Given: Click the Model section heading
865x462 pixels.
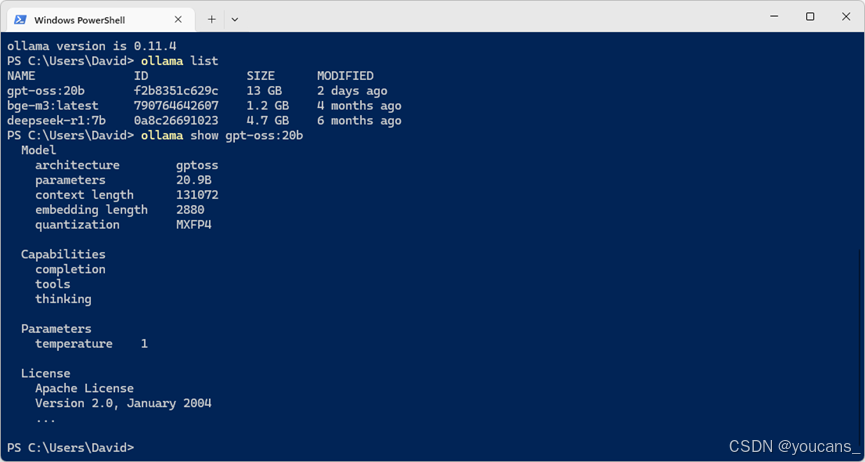Looking at the screenshot, I should [39, 150].
